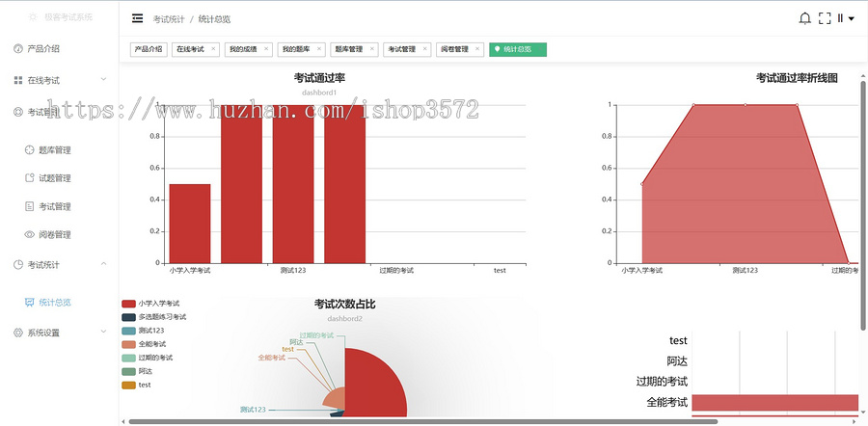Screen dimensions: 868x426
Task: Close the 题库管理 tab
Action: point(372,49)
